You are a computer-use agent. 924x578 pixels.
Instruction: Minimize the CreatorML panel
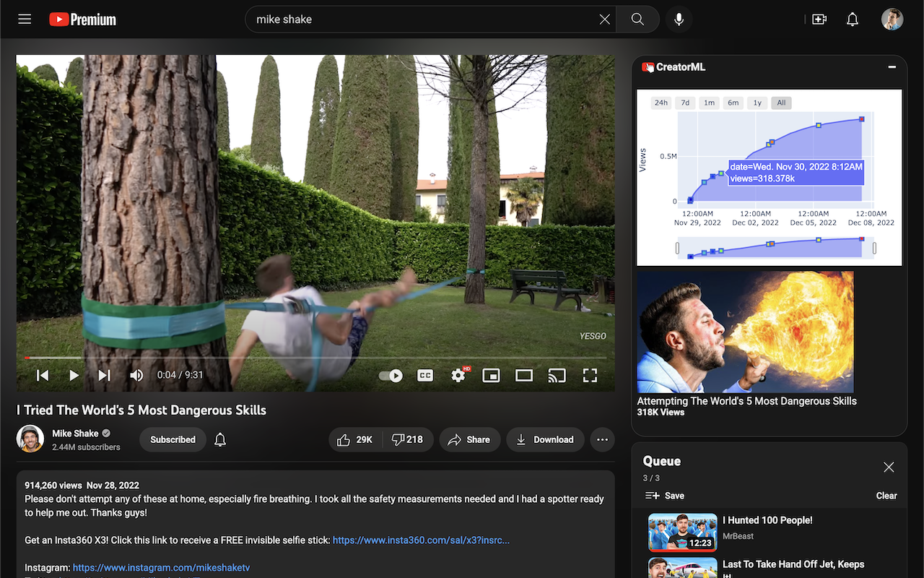click(x=892, y=67)
